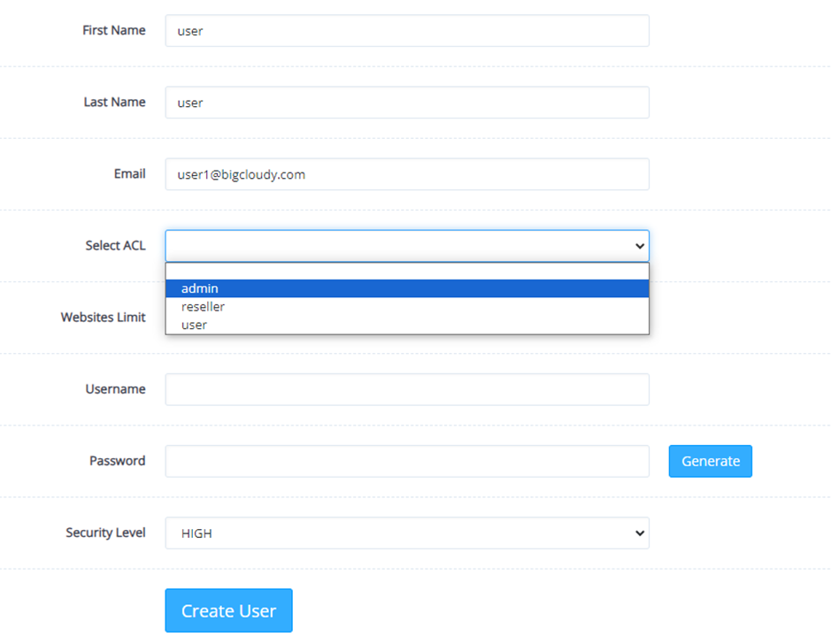Click the Create User button
832x644 pixels.
point(228,609)
